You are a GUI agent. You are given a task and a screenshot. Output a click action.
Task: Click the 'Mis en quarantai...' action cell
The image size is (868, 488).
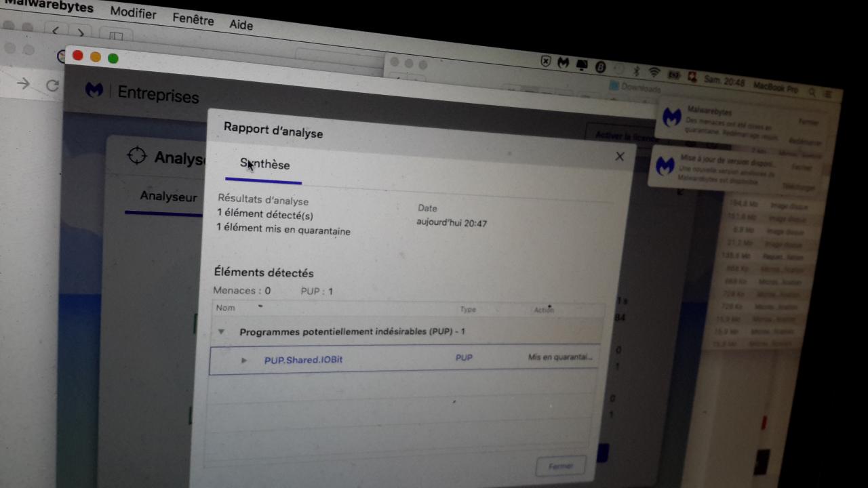[560, 357]
